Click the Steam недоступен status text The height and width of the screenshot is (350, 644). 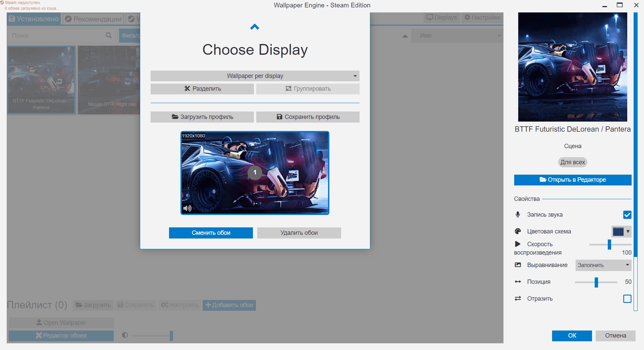pos(22,3)
